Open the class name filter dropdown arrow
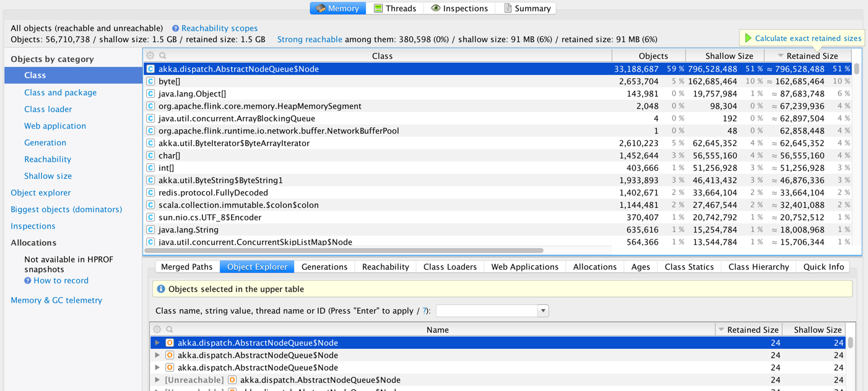The width and height of the screenshot is (868, 391). click(x=543, y=311)
